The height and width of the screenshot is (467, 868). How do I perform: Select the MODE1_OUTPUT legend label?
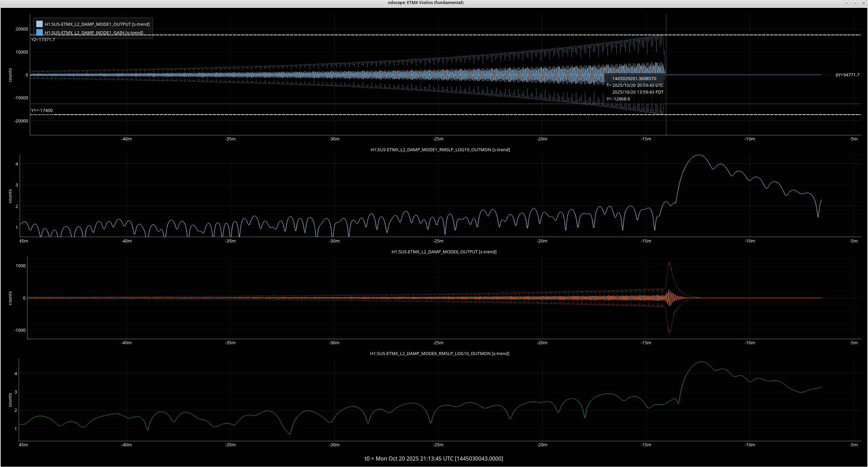point(97,24)
